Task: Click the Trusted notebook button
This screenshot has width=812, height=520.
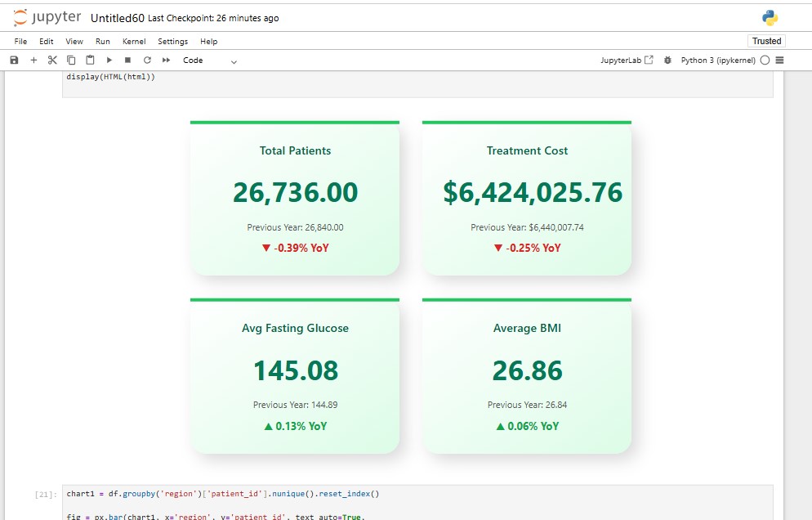Action: pos(766,41)
